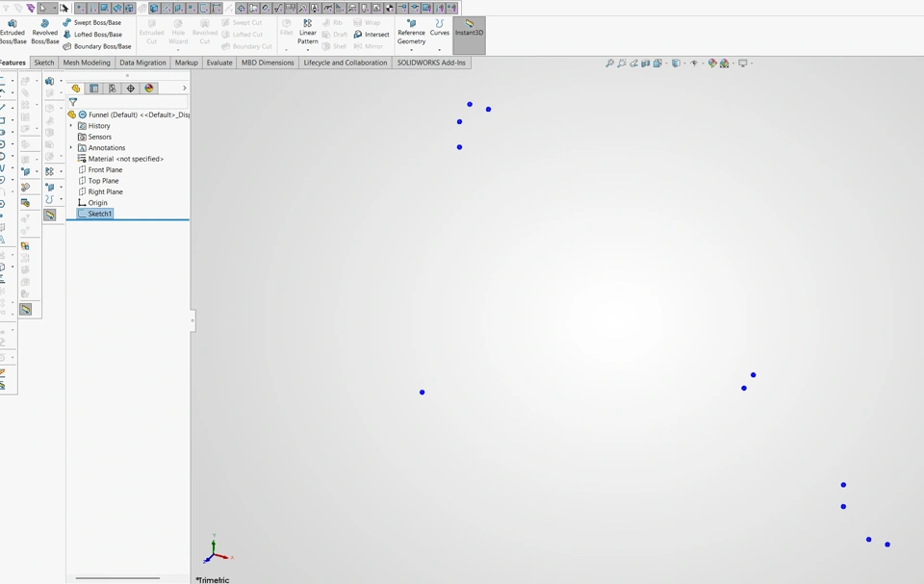Open the DisplayManager color ball tab
Screen dimensions: 924x584
tap(149, 89)
